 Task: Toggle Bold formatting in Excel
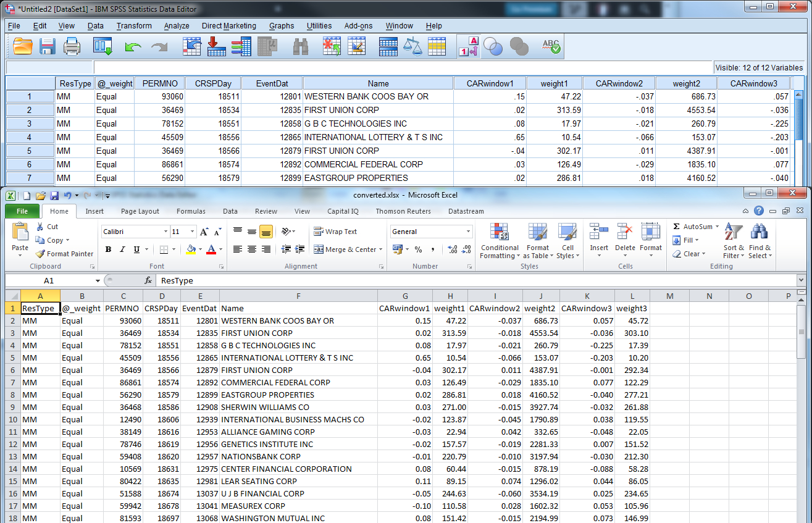point(109,249)
